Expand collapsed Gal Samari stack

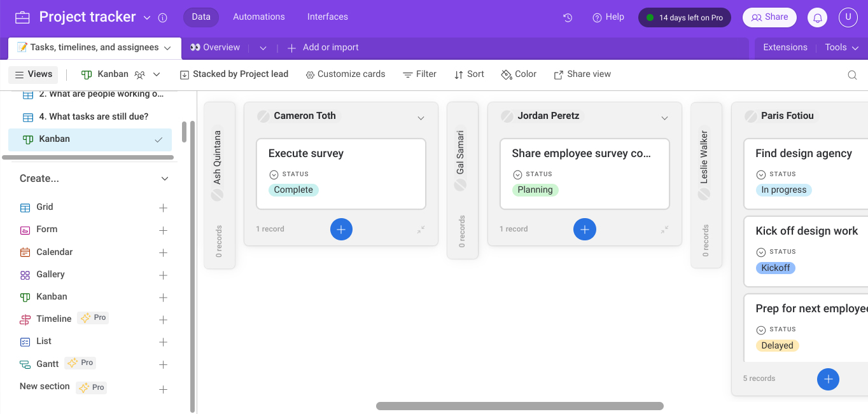[463, 181]
